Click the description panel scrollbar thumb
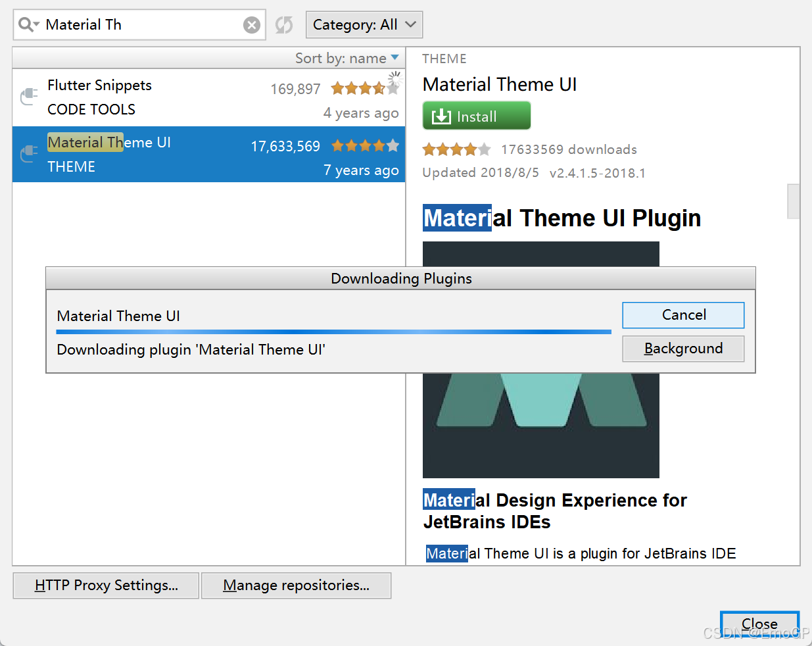 tap(794, 201)
